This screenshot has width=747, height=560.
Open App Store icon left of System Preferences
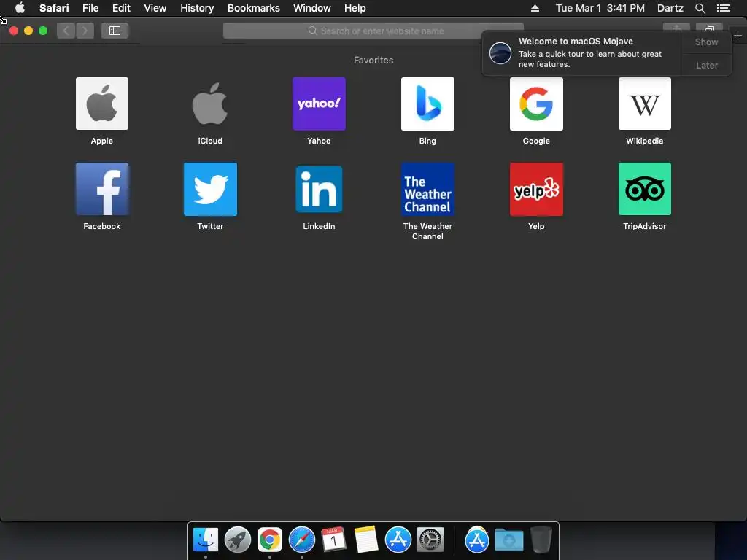point(398,540)
